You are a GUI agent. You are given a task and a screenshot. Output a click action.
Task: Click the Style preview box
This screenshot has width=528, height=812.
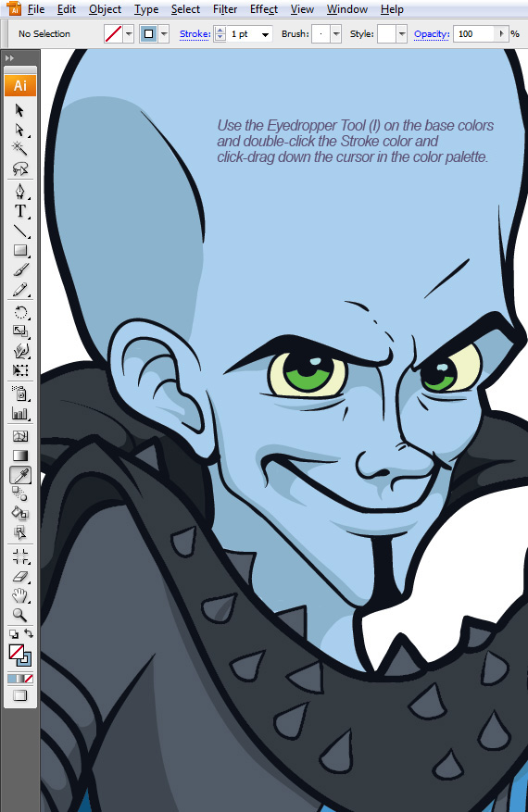pyautogui.click(x=386, y=34)
